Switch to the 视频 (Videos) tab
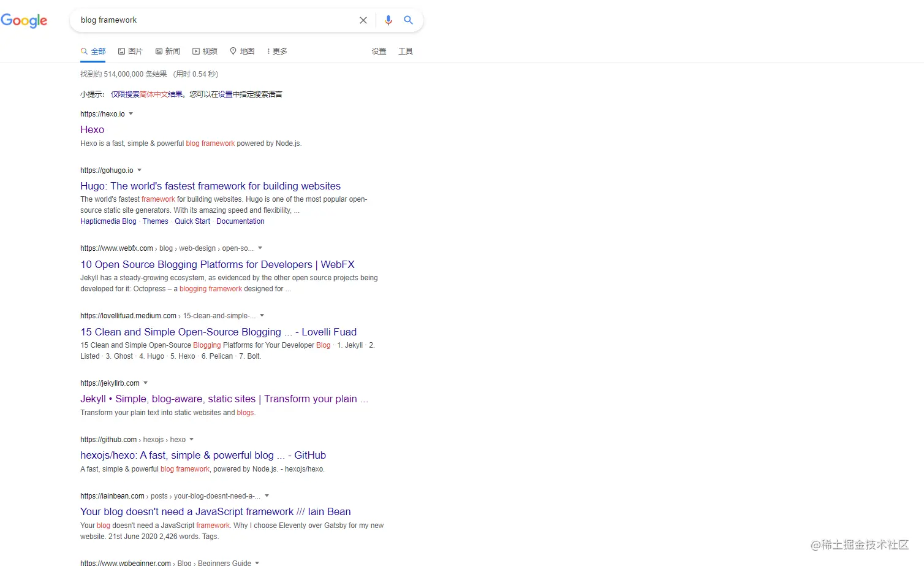 (x=205, y=52)
